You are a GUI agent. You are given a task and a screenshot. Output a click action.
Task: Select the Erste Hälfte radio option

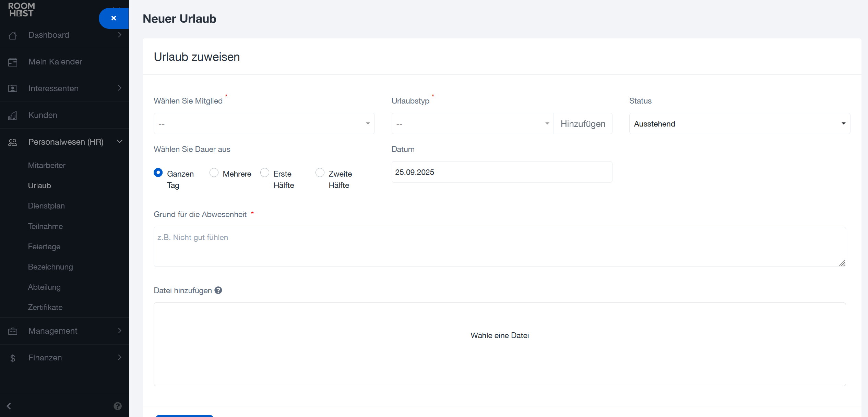(x=265, y=172)
